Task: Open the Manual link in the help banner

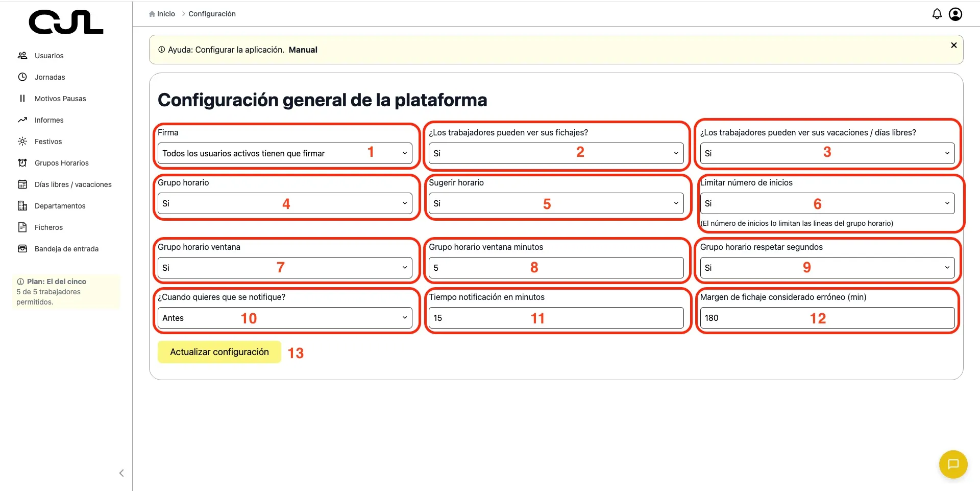Action: click(303, 50)
